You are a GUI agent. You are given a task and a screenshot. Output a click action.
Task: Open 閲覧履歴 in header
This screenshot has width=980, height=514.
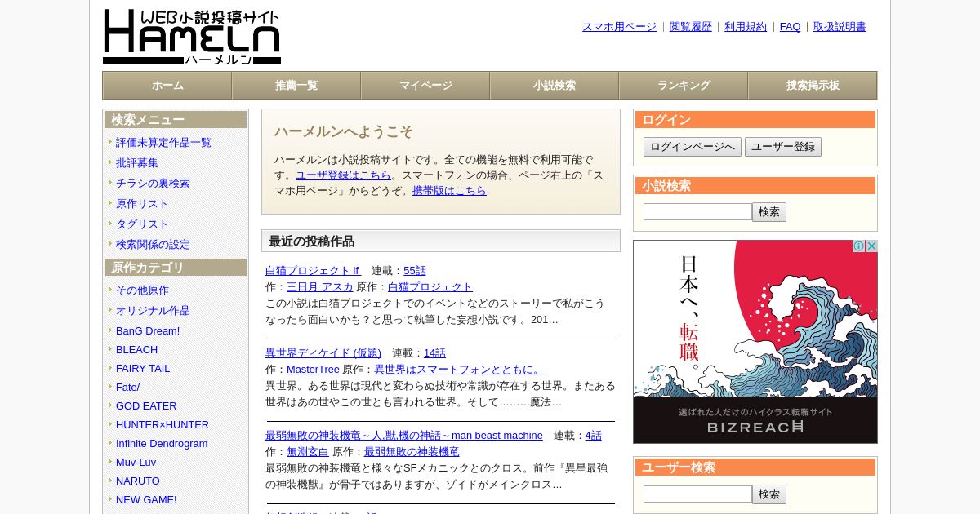pos(691,27)
